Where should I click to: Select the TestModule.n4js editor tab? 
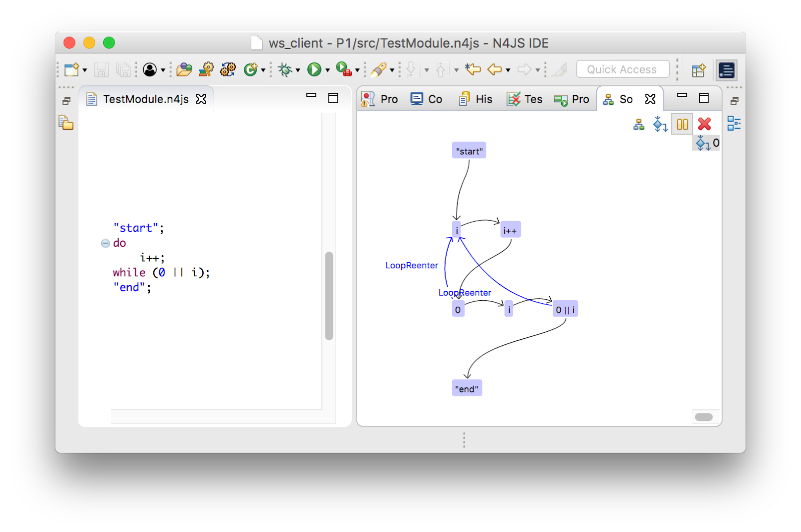point(145,99)
